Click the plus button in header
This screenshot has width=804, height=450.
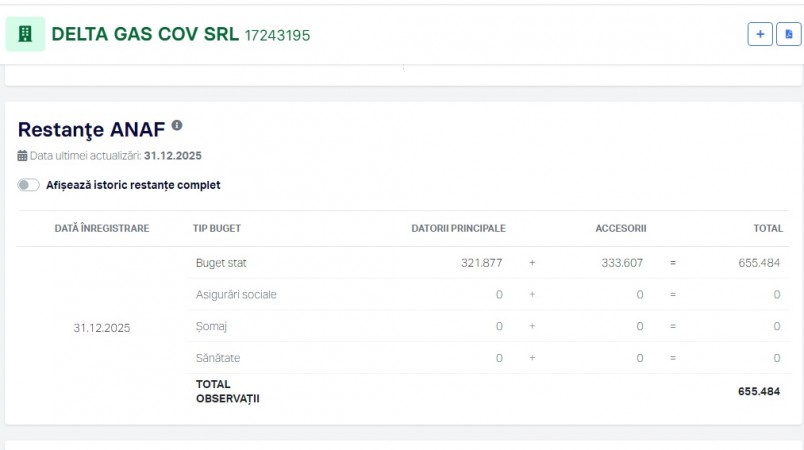click(760, 34)
